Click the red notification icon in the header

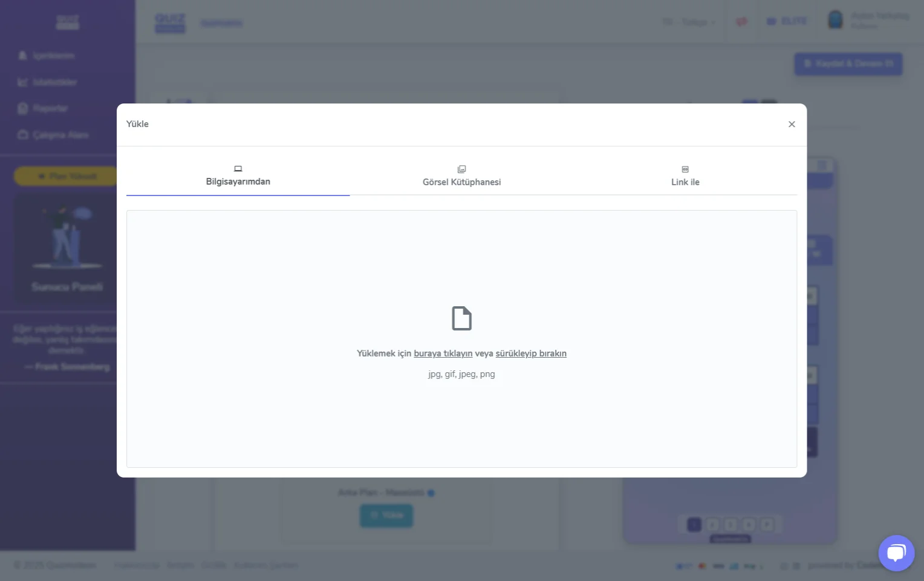coord(741,22)
